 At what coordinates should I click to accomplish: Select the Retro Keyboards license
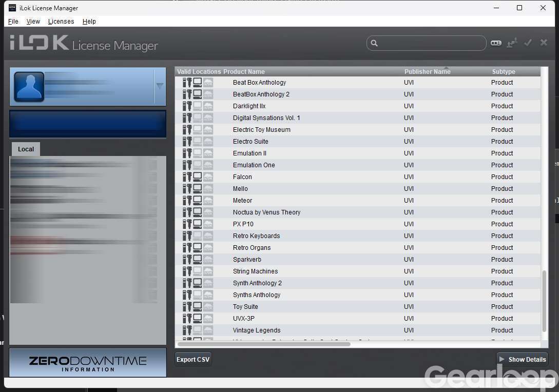point(358,236)
